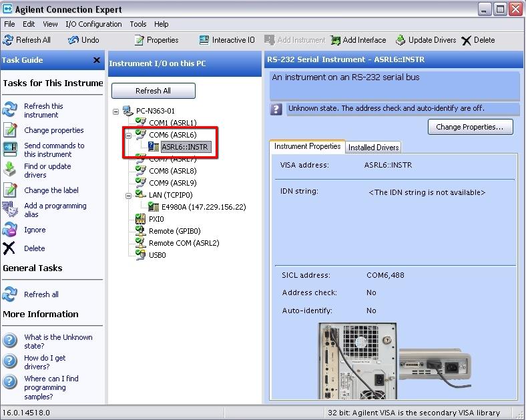Open the I/O Configuration menu

[x=93, y=24]
